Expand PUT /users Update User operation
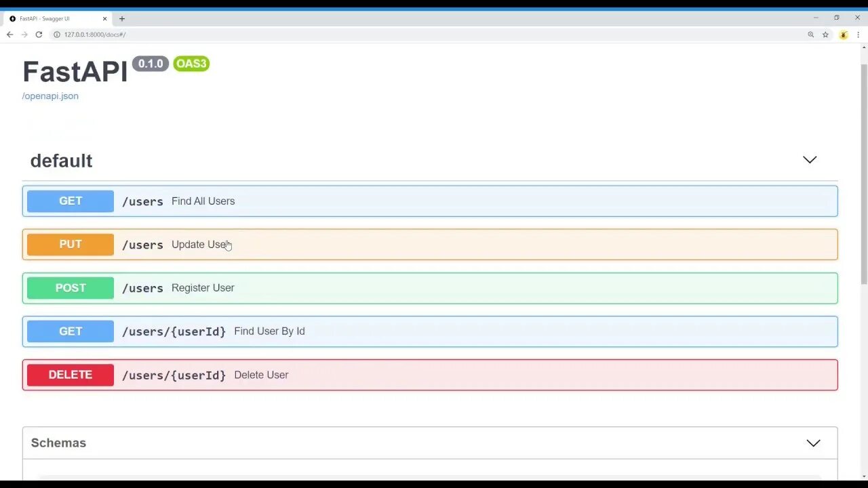The height and width of the screenshot is (488, 868). click(x=430, y=245)
